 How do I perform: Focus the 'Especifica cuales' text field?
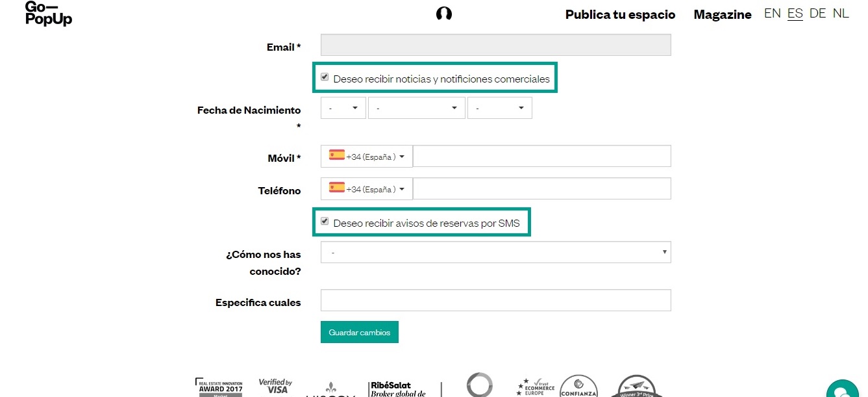495,300
